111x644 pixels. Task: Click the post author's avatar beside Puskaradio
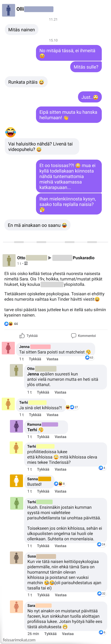(x=9, y=260)
